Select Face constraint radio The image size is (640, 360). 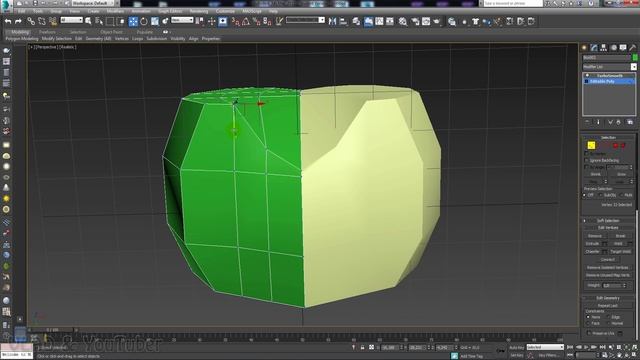pos(589,323)
